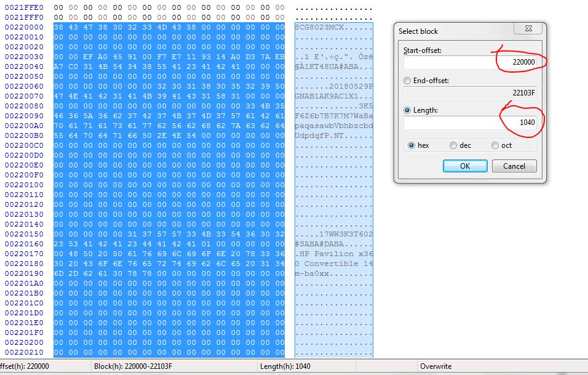Click offset row 0021FFE0

click(x=24, y=7)
